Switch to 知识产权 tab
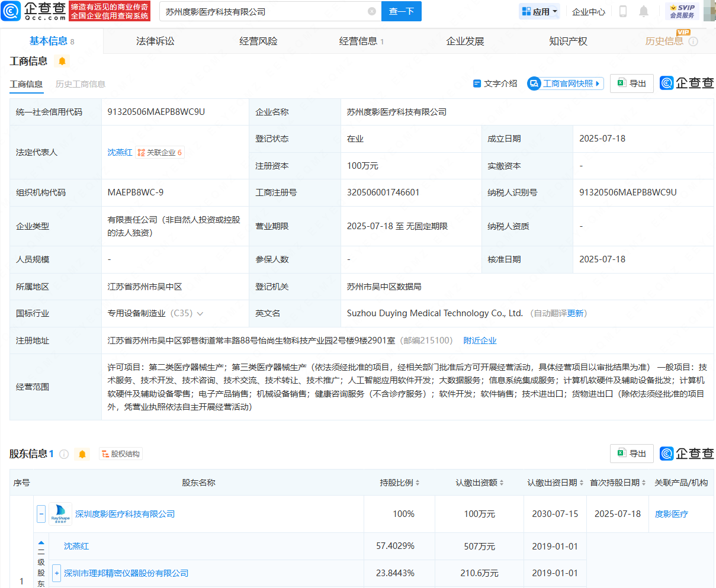The height and width of the screenshot is (588, 716). [568, 41]
